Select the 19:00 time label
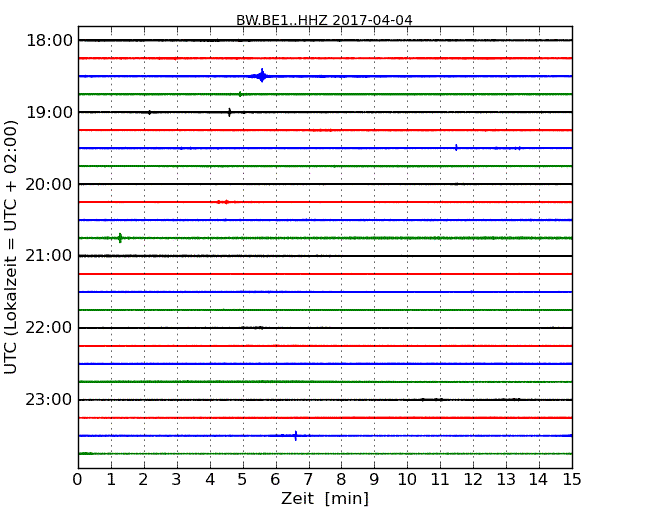The image size is (650, 520). click(x=49, y=112)
